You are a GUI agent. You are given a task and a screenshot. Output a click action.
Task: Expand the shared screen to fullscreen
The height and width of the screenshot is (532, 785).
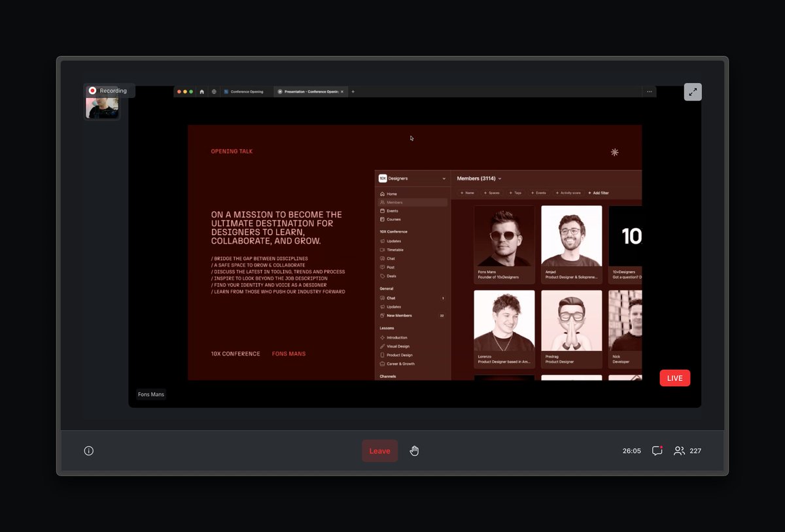click(693, 92)
